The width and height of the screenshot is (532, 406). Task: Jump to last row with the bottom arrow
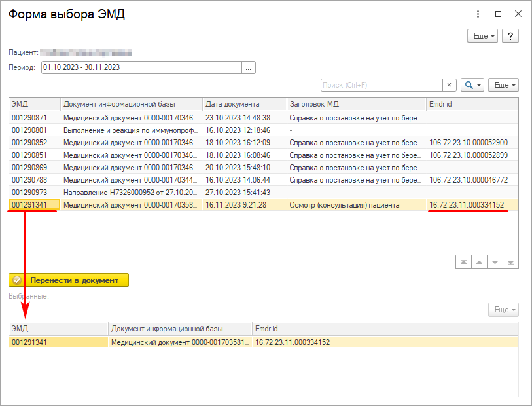pyautogui.click(x=511, y=262)
